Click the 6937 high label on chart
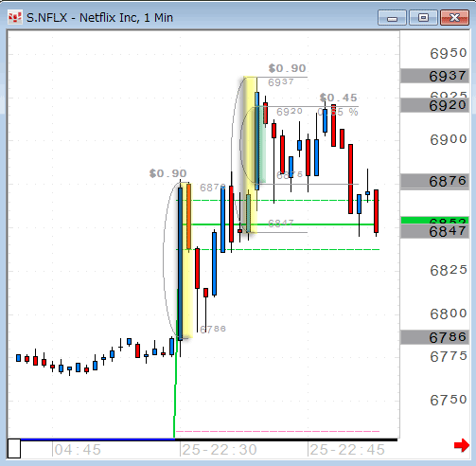 click(281, 82)
